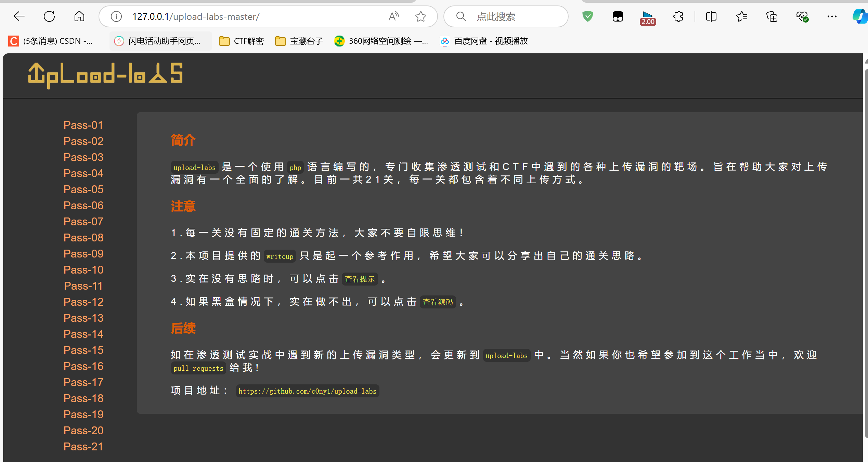The image size is (868, 462).
Task: Navigate to Pass-08
Action: (83, 238)
